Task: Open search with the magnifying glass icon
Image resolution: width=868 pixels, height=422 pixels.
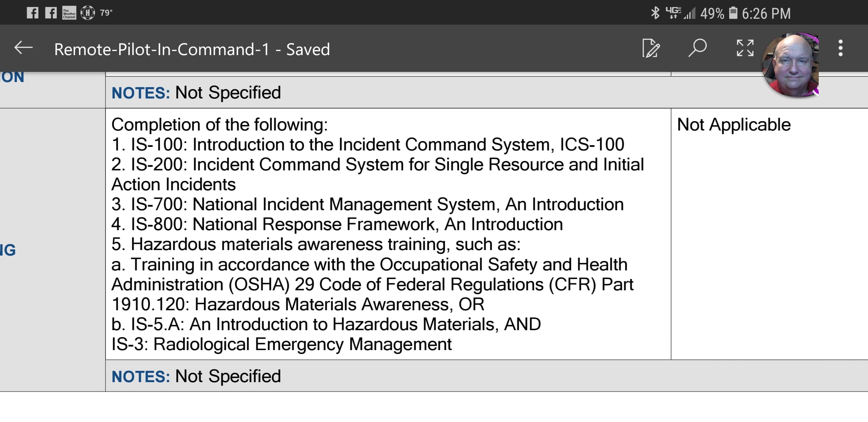Action: (x=698, y=48)
